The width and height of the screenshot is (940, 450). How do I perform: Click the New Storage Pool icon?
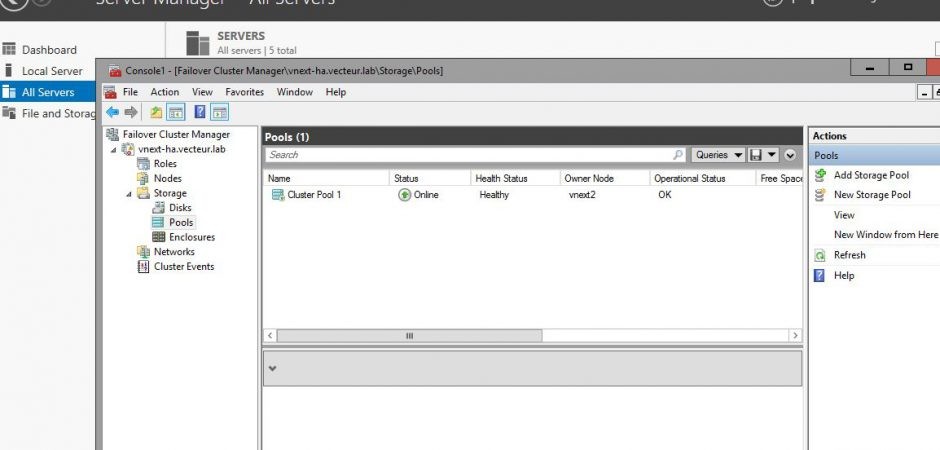point(820,195)
